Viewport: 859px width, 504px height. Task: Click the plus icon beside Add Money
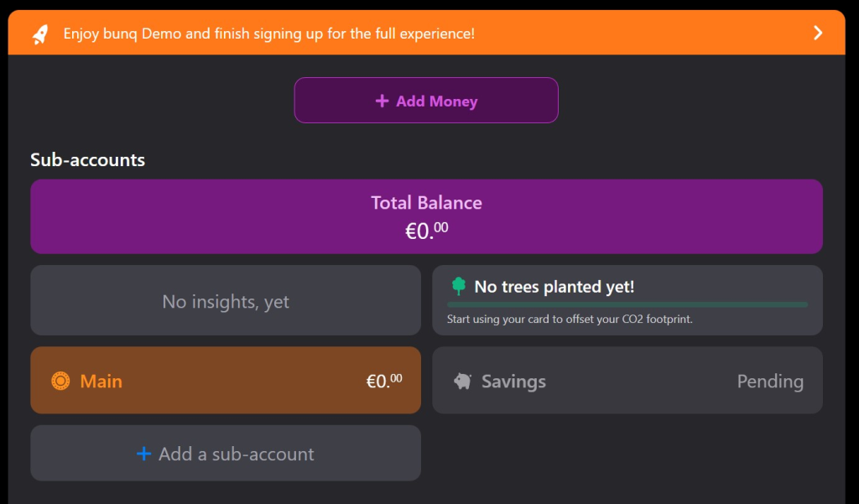coord(382,101)
